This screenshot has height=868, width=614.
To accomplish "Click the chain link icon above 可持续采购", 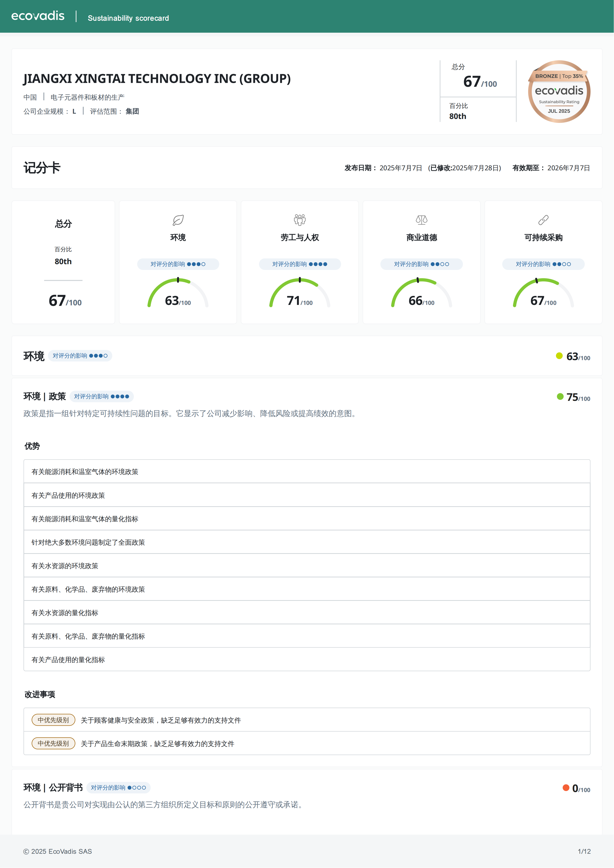I will click(543, 220).
